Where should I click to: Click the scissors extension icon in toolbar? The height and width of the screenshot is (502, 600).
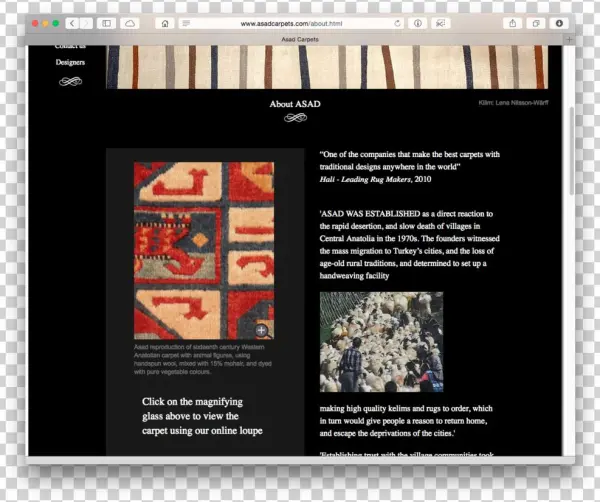click(440, 23)
